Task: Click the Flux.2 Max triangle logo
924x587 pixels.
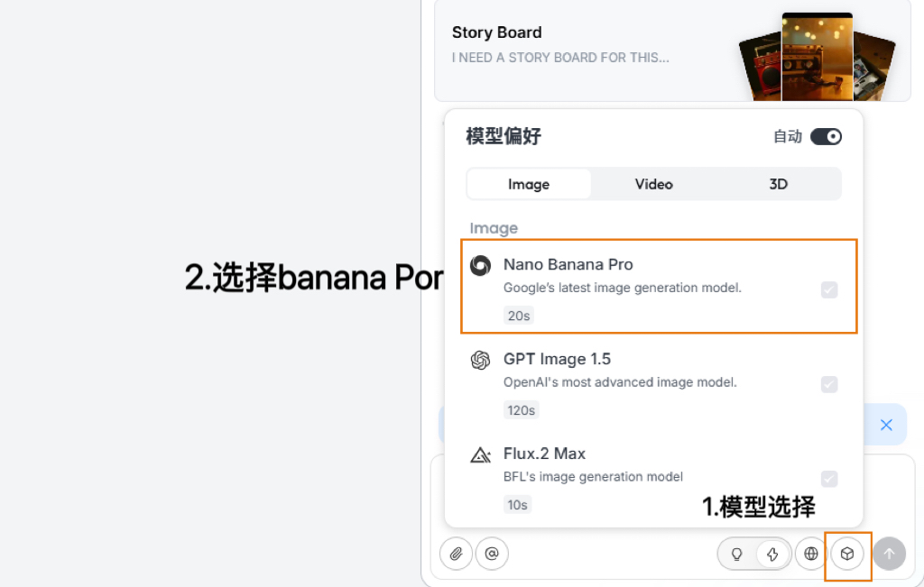Action: pyautogui.click(x=480, y=454)
